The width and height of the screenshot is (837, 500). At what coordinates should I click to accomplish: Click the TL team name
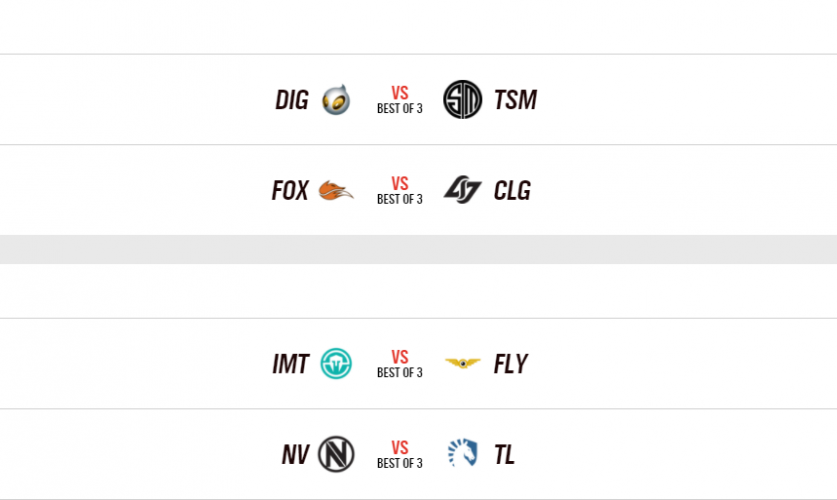(504, 454)
